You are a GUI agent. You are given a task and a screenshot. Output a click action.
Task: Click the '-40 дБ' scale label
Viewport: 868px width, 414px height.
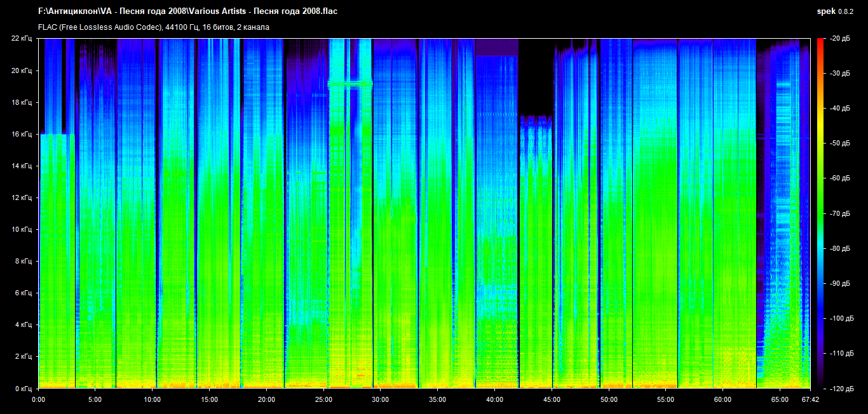840,109
